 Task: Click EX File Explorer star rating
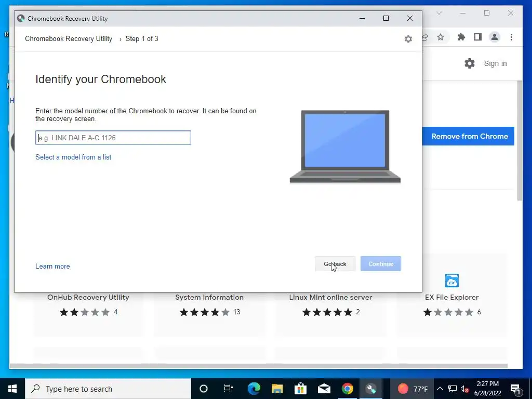[448, 312]
